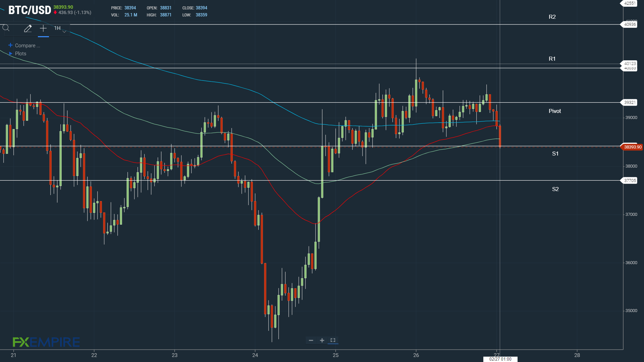Viewport: 644px width, 362px height.
Task: Click the LOW 38359 value
Action: [x=201, y=15]
